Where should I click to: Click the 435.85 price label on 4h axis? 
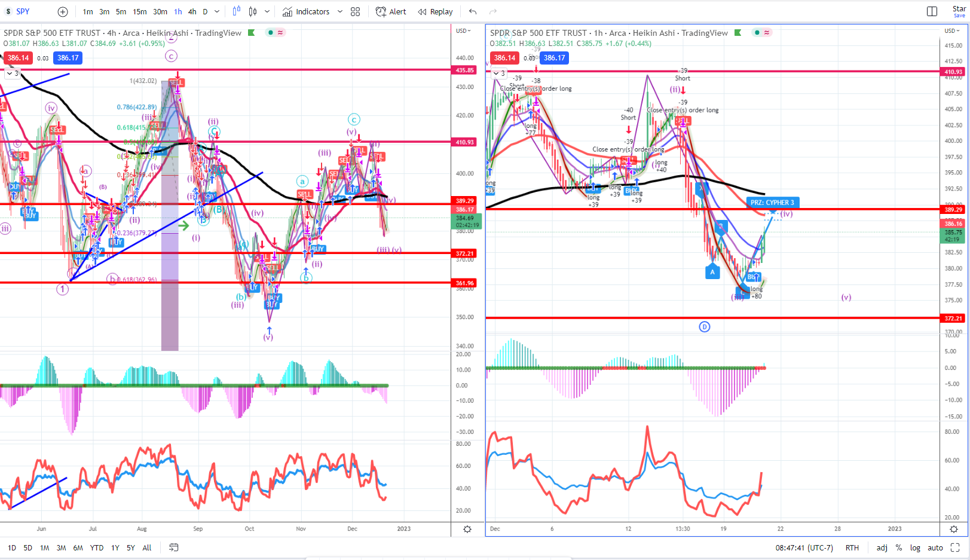(x=465, y=70)
